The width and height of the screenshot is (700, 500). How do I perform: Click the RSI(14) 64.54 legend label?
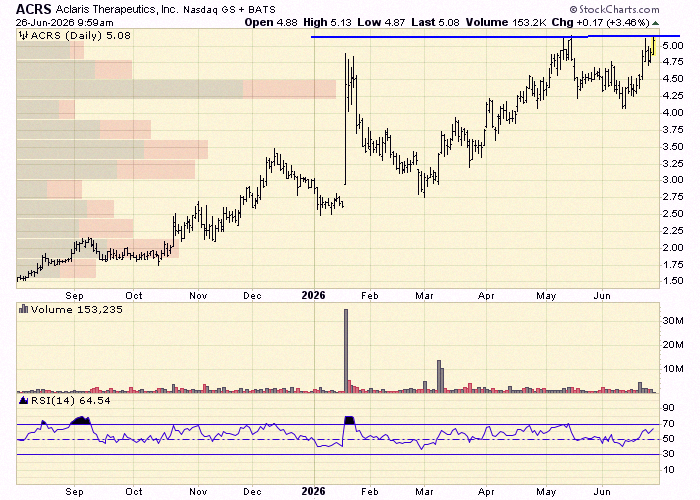70,400
